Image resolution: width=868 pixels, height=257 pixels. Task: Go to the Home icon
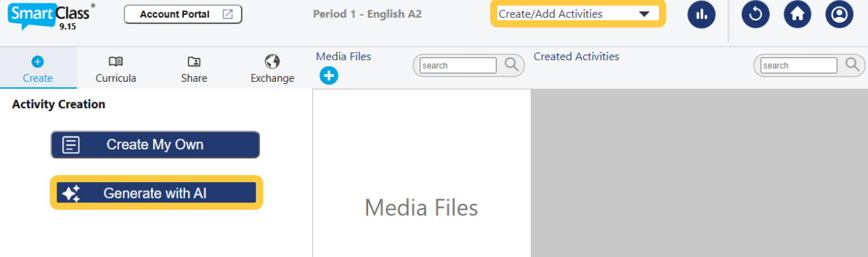(x=797, y=14)
